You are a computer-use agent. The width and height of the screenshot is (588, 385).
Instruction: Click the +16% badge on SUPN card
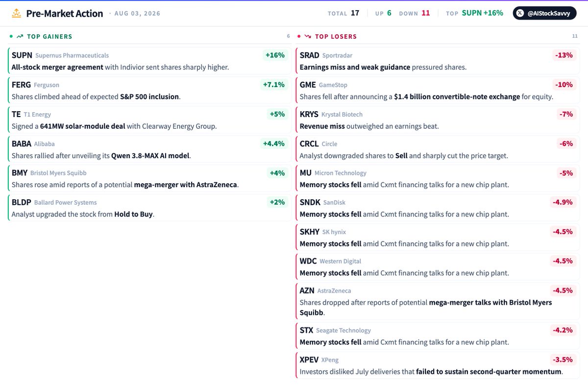275,55
